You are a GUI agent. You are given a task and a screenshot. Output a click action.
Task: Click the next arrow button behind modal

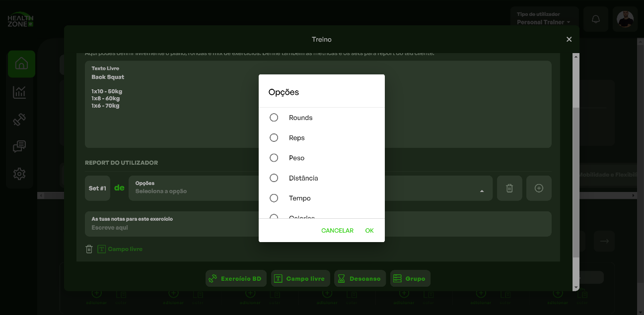(604, 241)
